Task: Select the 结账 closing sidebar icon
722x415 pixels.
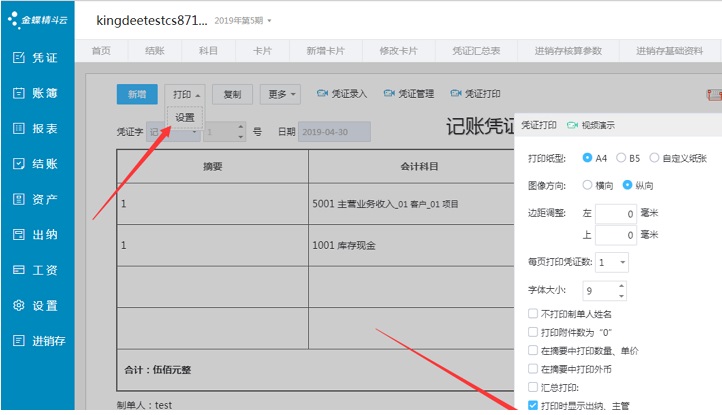Action: [x=18, y=164]
